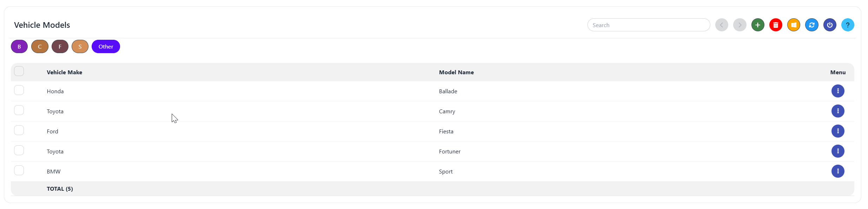This screenshot has height=209, width=868.
Task: Tick the checkbox for Honda Ballade row
Action: [x=19, y=90]
